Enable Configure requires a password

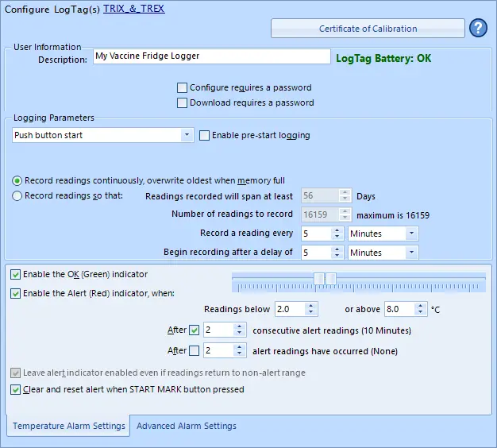pos(183,87)
